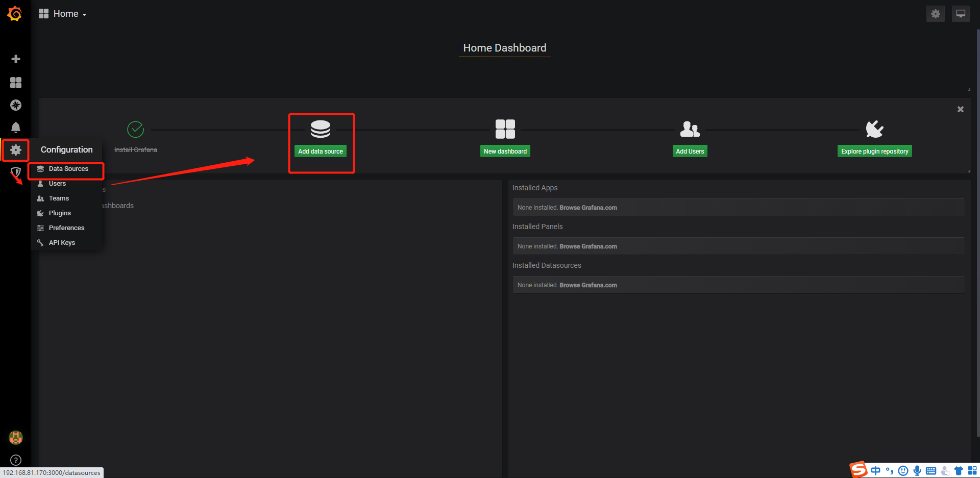Select Preferences from the Configuration menu

click(x=67, y=228)
